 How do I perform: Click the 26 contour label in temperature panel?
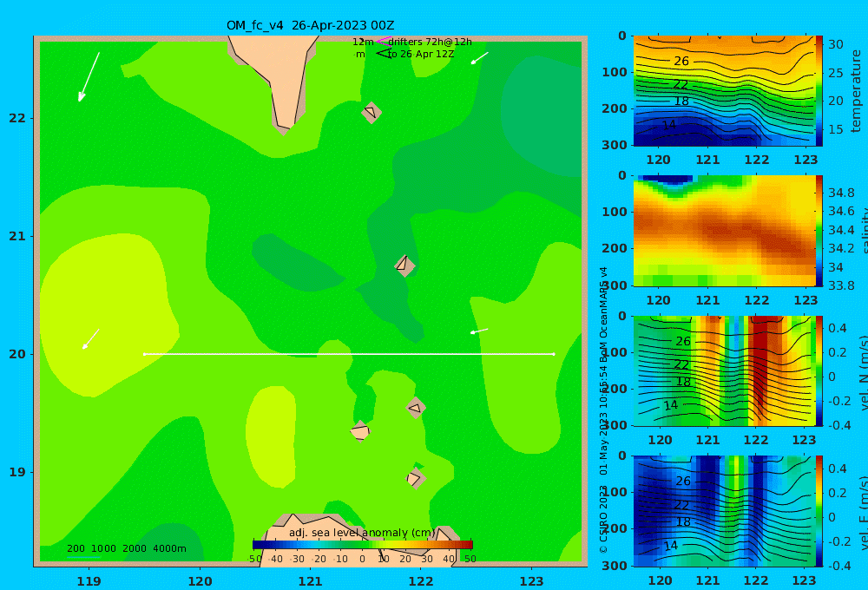coord(681,61)
